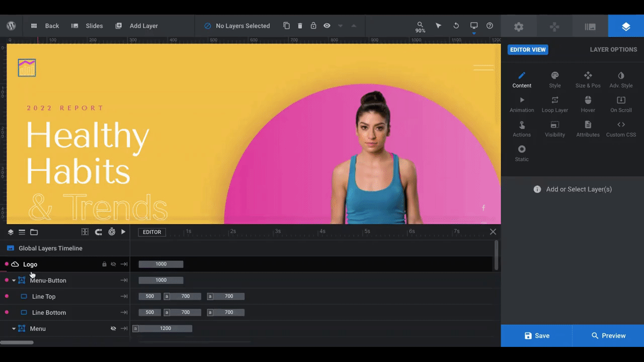Open the Loop Layer settings

(x=555, y=105)
